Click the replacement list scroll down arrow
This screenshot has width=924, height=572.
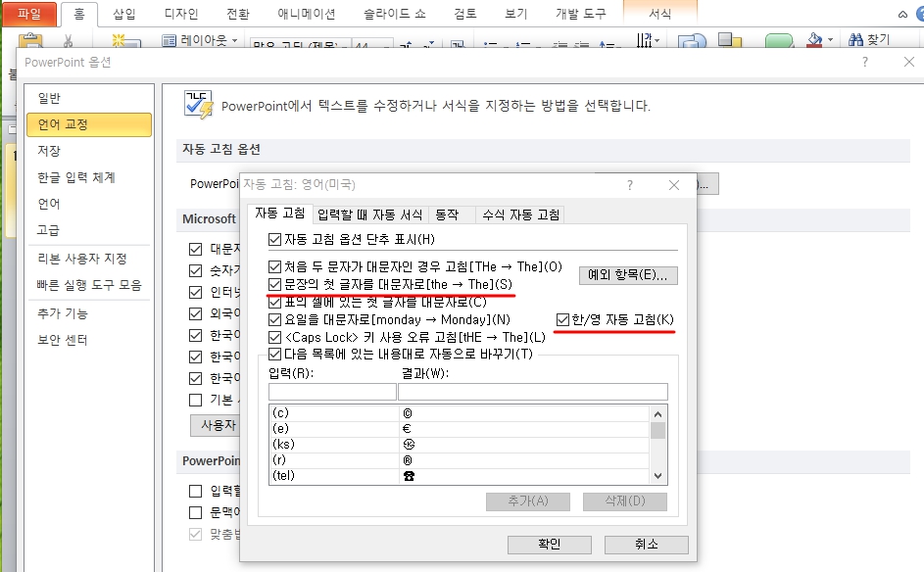(x=658, y=476)
